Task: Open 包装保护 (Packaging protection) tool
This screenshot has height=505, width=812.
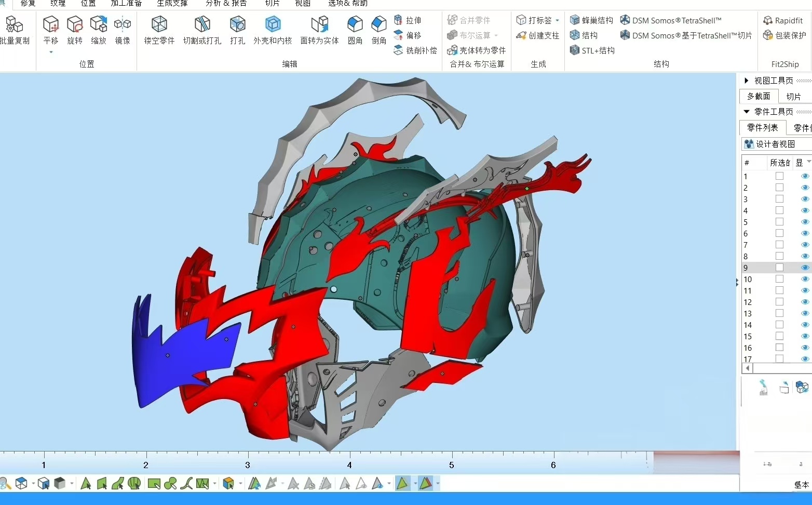Action: [784, 35]
